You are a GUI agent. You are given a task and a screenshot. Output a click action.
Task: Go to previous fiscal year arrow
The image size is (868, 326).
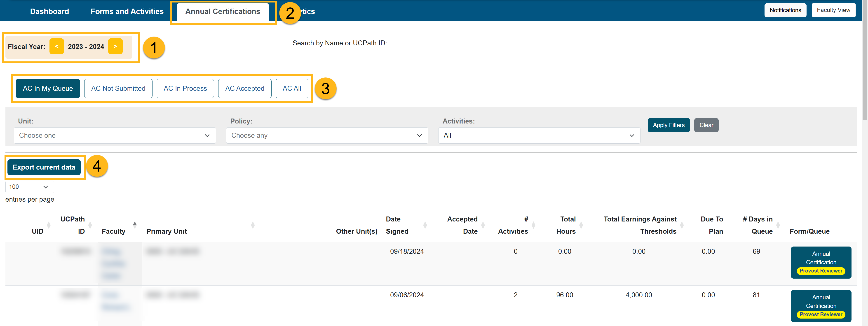pos(56,47)
